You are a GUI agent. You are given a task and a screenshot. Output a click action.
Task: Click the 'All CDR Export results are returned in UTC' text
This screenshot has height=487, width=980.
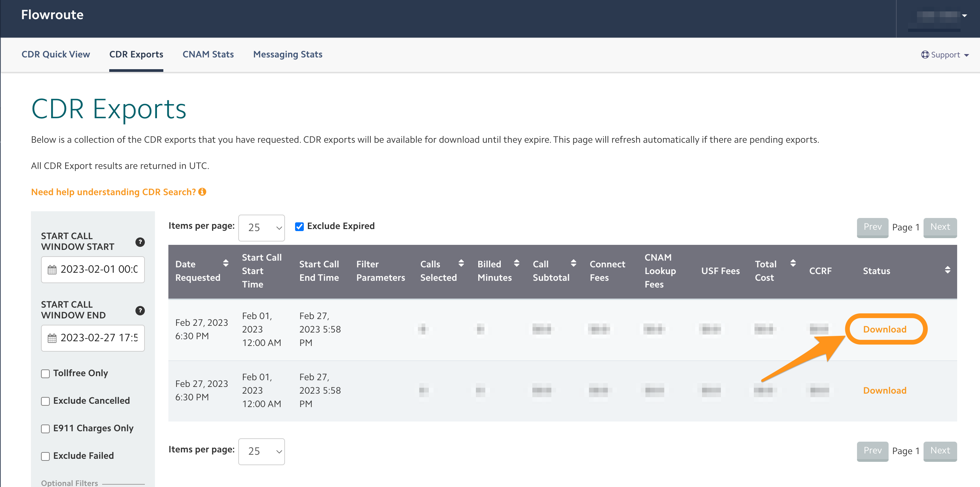[x=120, y=166]
